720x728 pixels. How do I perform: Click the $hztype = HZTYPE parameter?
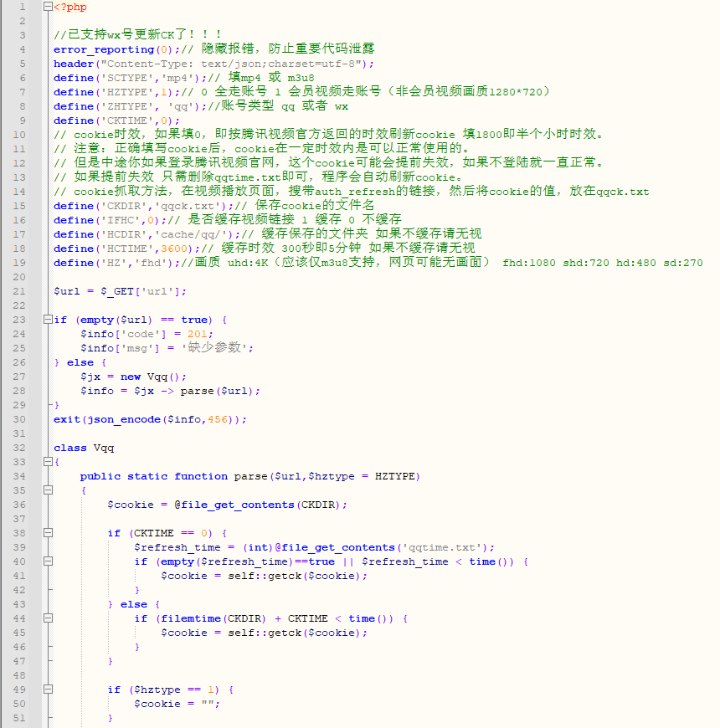coord(362,476)
